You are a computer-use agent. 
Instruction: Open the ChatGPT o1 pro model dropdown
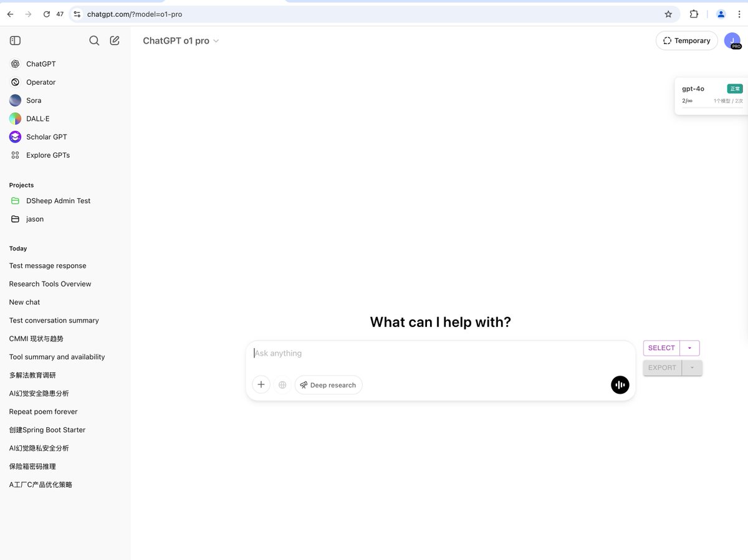181,40
